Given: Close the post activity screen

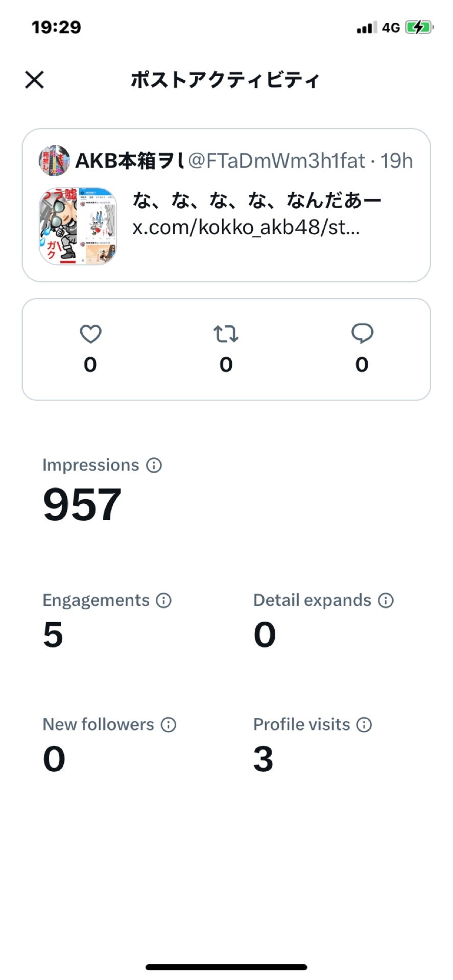Looking at the screenshot, I should click(x=35, y=80).
